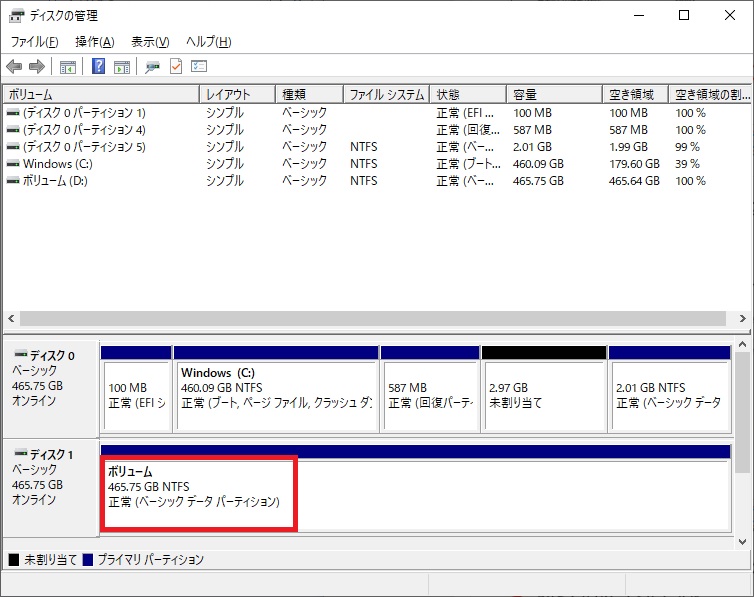The width and height of the screenshot is (754, 597).
Task: Open the 表示(V) menu
Action: point(150,42)
